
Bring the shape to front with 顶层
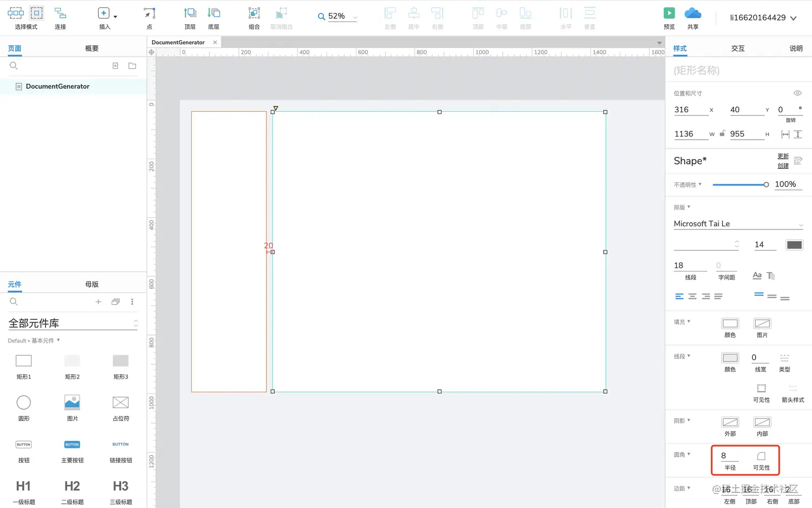click(x=190, y=17)
